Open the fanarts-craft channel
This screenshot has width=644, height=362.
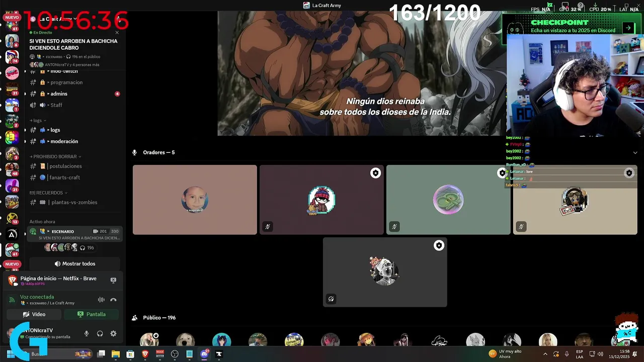(x=74, y=177)
